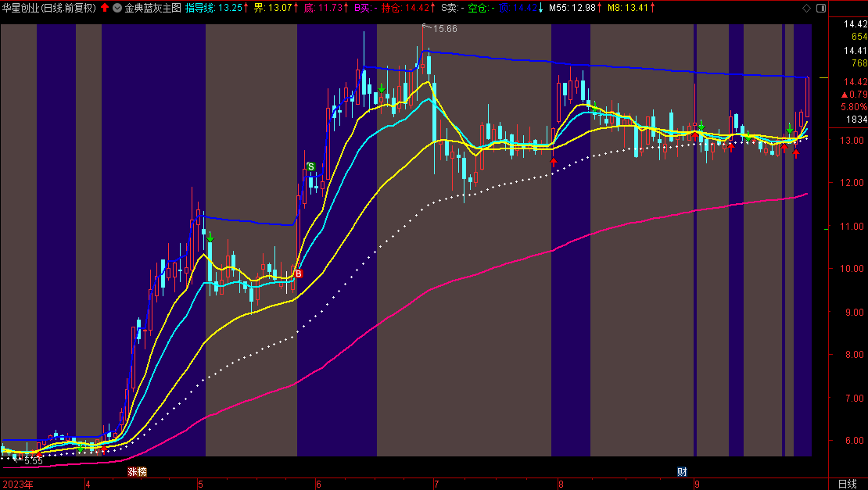Click the 6.00 price axis label
868x490 pixels.
(x=853, y=441)
